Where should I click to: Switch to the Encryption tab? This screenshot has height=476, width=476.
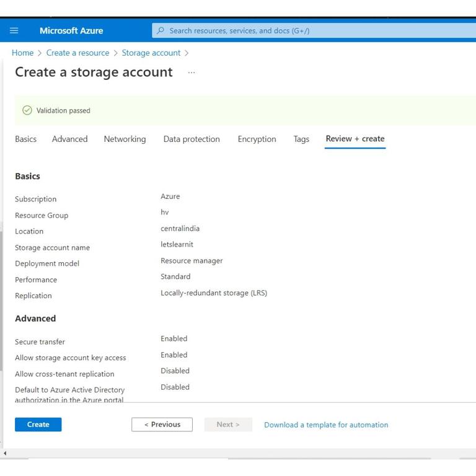click(257, 139)
